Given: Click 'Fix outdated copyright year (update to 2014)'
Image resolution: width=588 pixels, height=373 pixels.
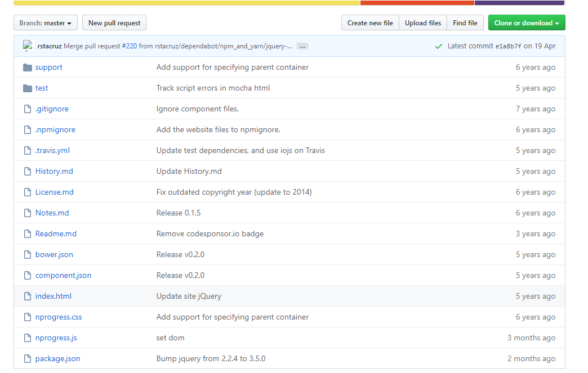Looking at the screenshot, I should coord(234,192).
